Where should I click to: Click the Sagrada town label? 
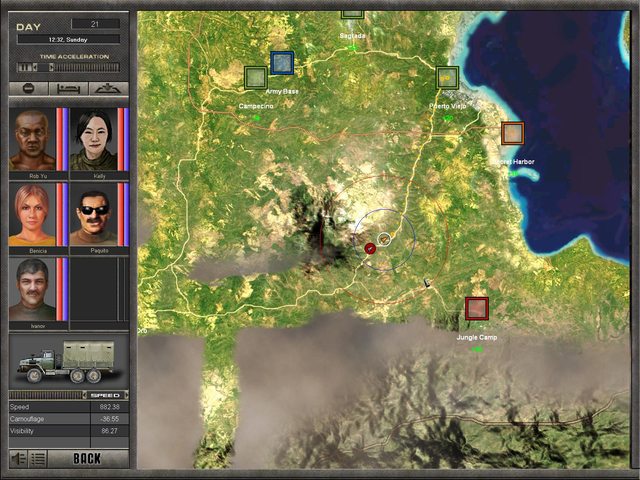353,36
